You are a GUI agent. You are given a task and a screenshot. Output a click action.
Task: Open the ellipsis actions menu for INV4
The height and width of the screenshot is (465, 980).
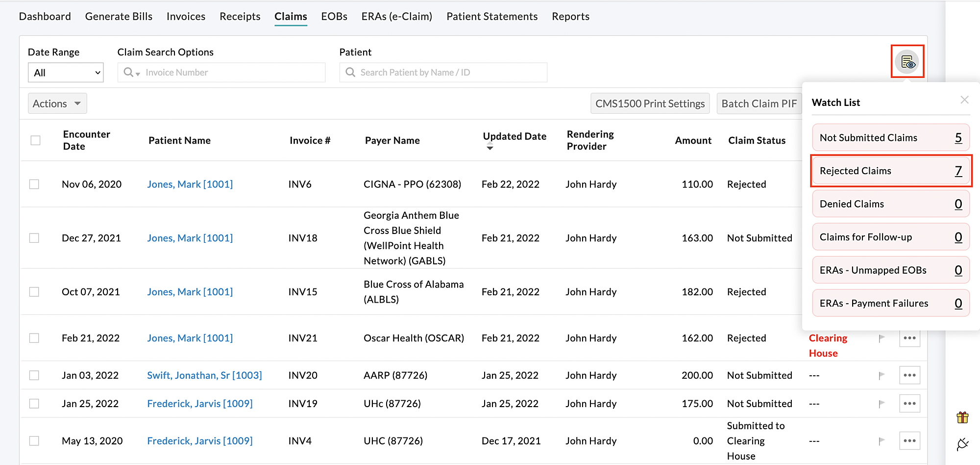pos(909,440)
